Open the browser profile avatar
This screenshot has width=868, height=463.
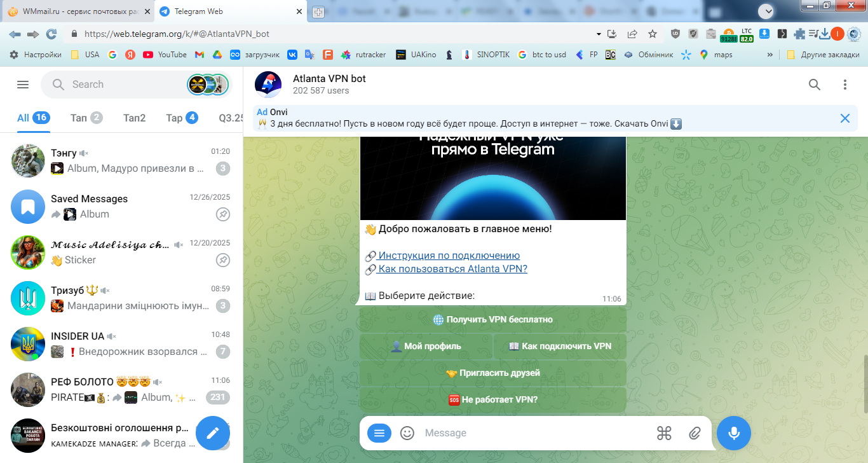pyautogui.click(x=837, y=34)
